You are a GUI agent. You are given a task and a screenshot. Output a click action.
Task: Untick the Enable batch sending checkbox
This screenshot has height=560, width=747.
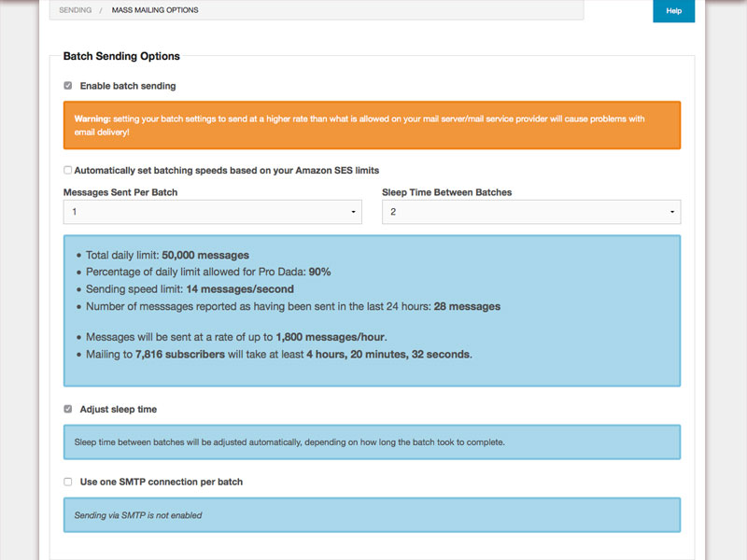67,86
